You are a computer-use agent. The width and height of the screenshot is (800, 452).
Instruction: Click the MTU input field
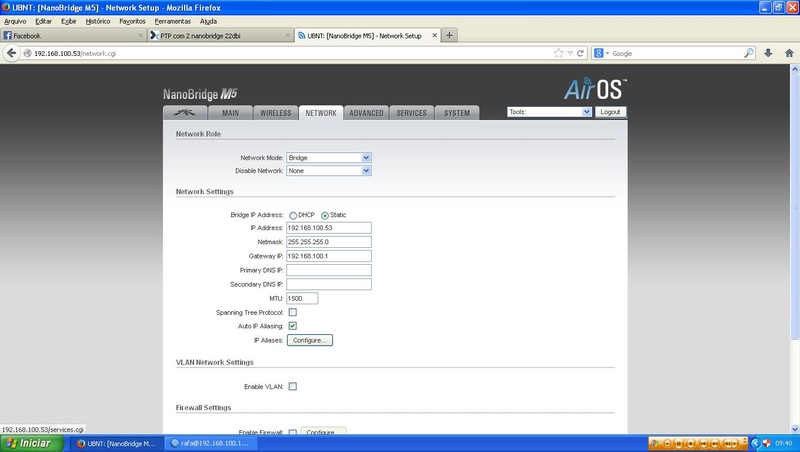pos(302,298)
